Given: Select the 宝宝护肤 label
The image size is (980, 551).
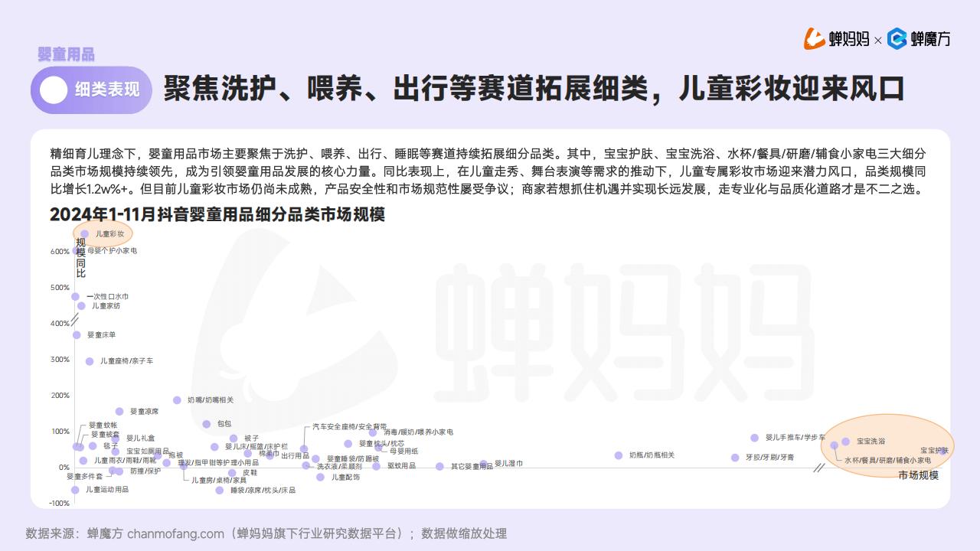Looking at the screenshot, I should pyautogui.click(x=934, y=450).
